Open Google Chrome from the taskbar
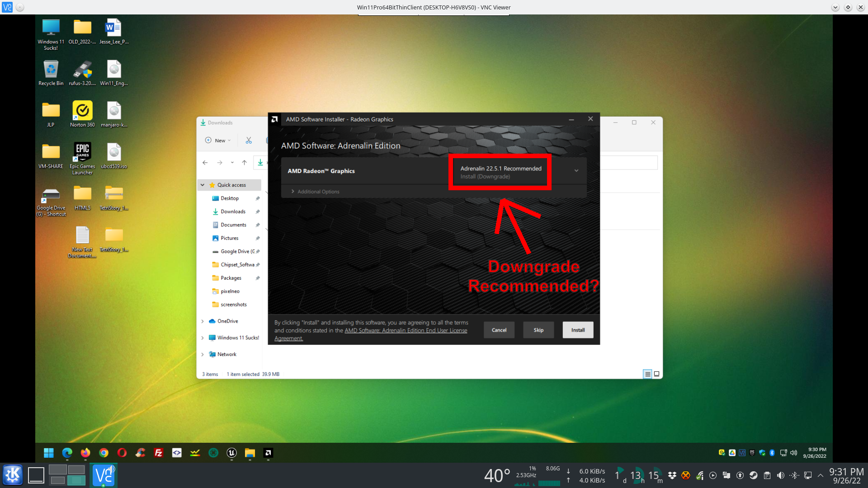Viewport: 868px width, 488px height. click(104, 453)
